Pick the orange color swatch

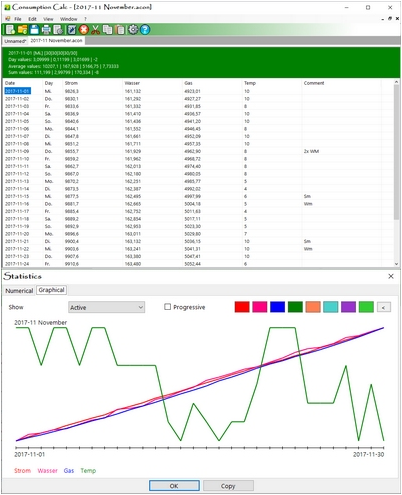point(313,307)
